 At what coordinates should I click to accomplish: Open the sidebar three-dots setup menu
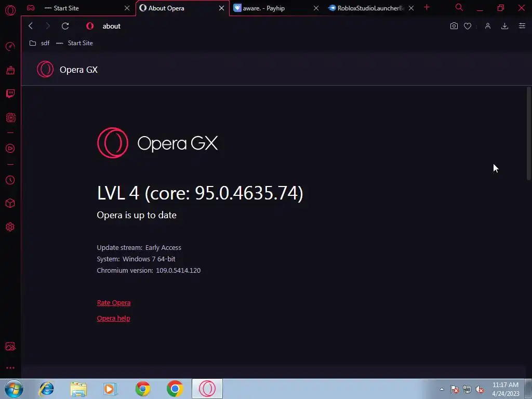click(10, 368)
